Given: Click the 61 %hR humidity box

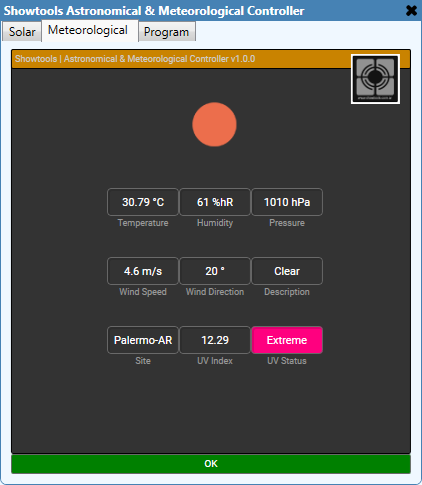Looking at the screenshot, I should point(215,202).
